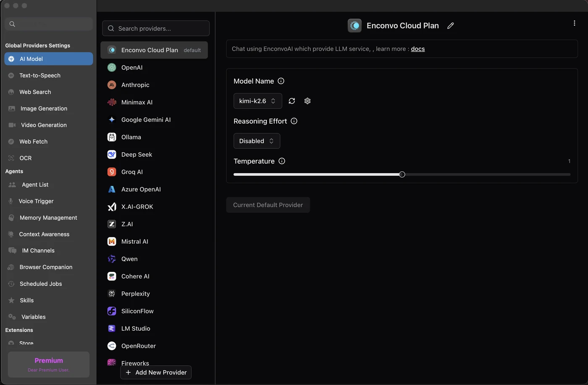Show info tooltip for Temperature

coord(282,161)
